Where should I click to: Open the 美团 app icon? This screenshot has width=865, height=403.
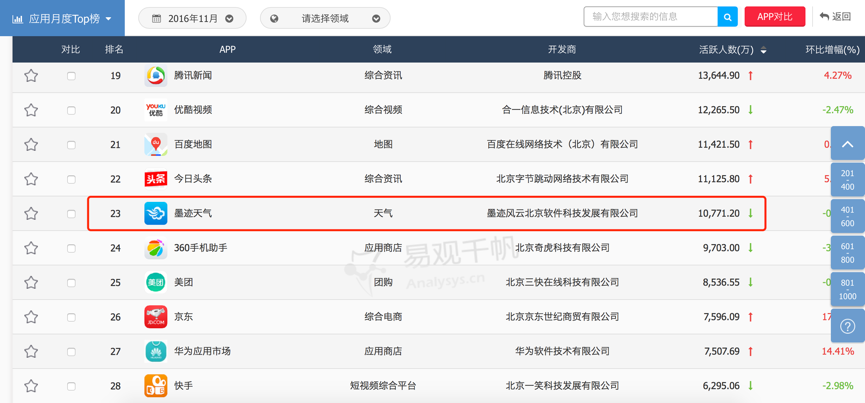tap(156, 282)
